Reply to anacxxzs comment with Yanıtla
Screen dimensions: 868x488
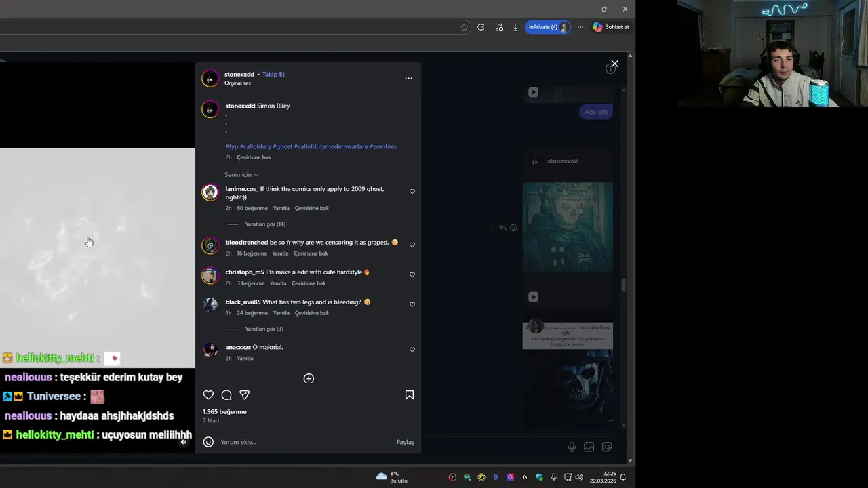click(245, 358)
